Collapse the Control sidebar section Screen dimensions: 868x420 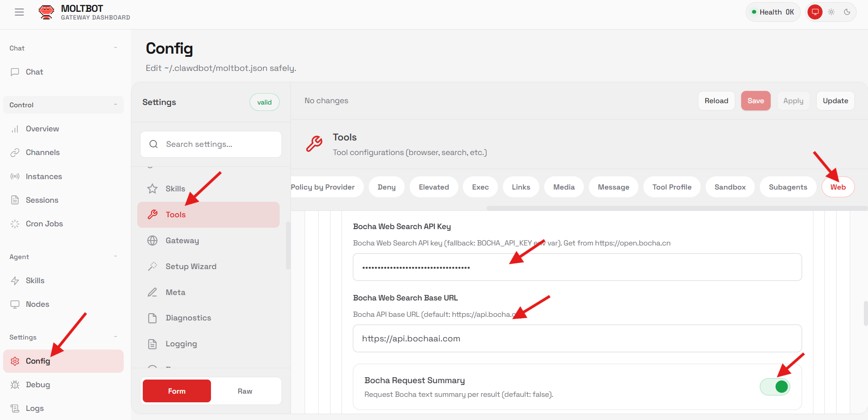63,105
